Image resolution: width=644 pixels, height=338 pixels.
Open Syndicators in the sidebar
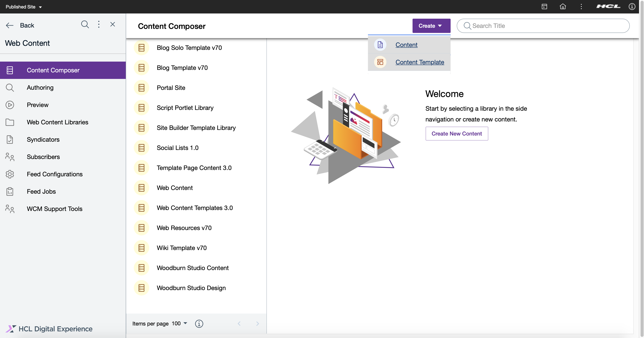pyautogui.click(x=63, y=140)
